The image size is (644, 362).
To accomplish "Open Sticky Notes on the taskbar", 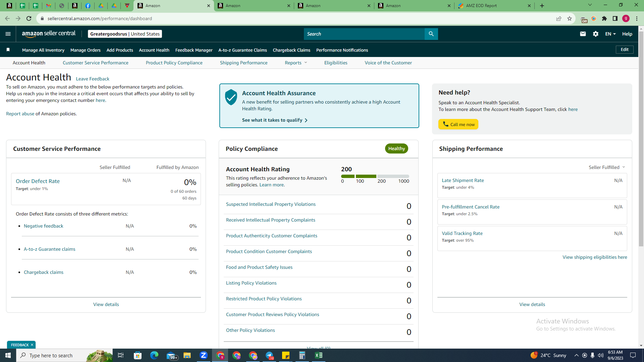I will pyautogui.click(x=285, y=355).
